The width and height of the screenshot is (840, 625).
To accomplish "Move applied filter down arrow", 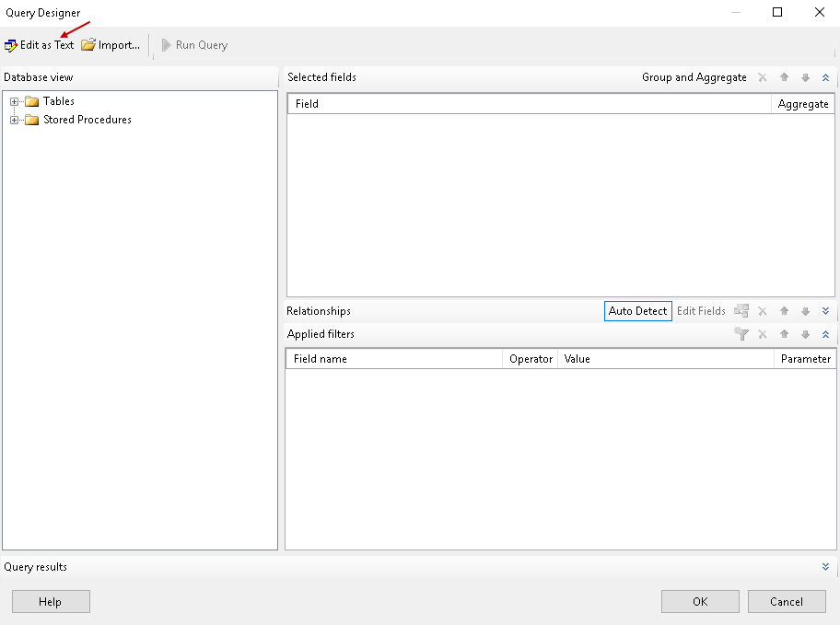I will (x=805, y=334).
